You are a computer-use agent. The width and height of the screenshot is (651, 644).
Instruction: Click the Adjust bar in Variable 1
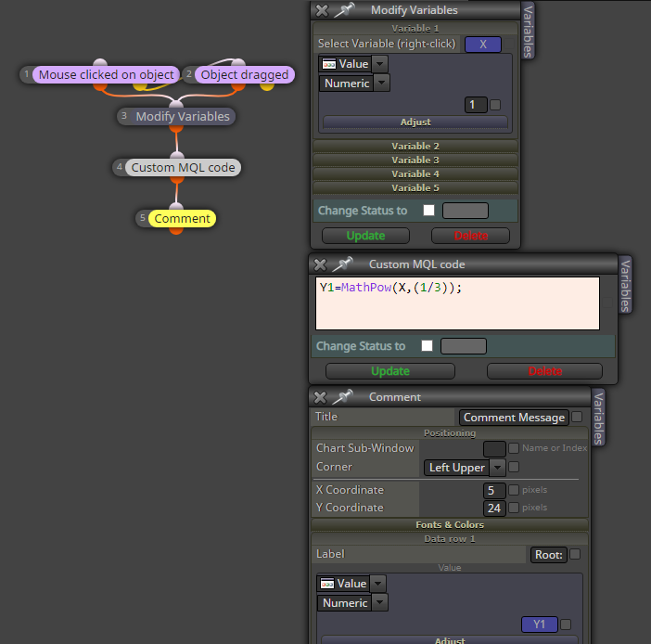point(415,122)
